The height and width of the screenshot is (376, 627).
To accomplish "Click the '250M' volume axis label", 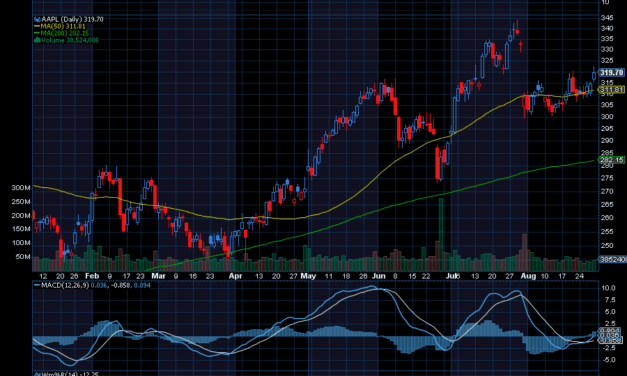I will tap(21, 202).
